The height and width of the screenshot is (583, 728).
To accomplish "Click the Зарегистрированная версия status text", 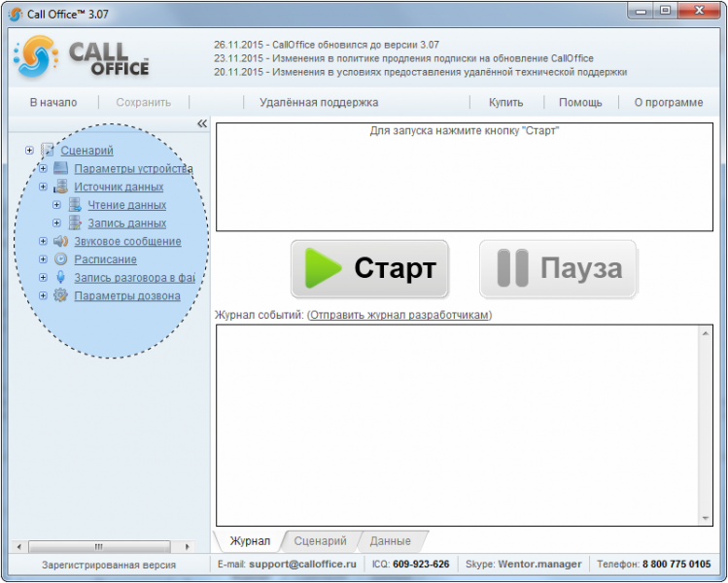I will coord(109,565).
